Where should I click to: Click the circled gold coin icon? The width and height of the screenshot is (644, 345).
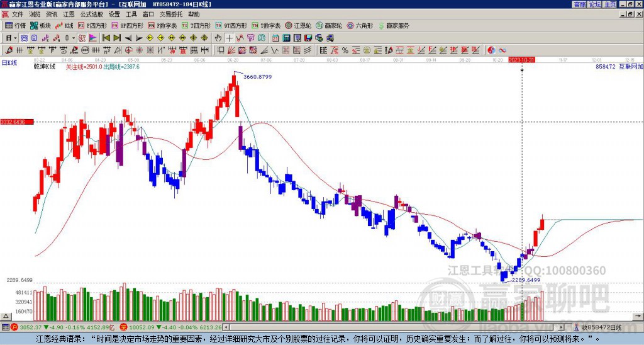(367, 50)
